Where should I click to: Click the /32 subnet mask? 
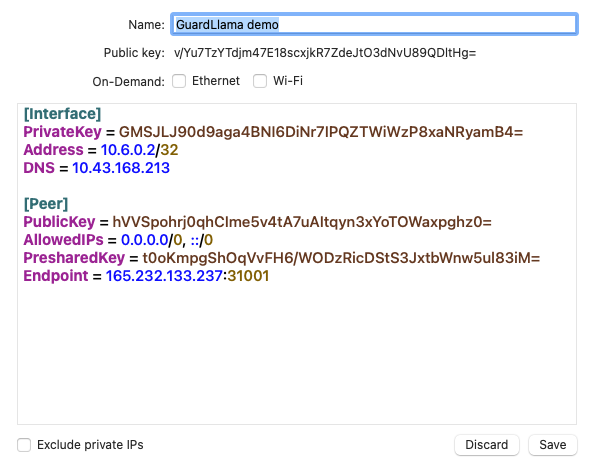click(x=167, y=150)
